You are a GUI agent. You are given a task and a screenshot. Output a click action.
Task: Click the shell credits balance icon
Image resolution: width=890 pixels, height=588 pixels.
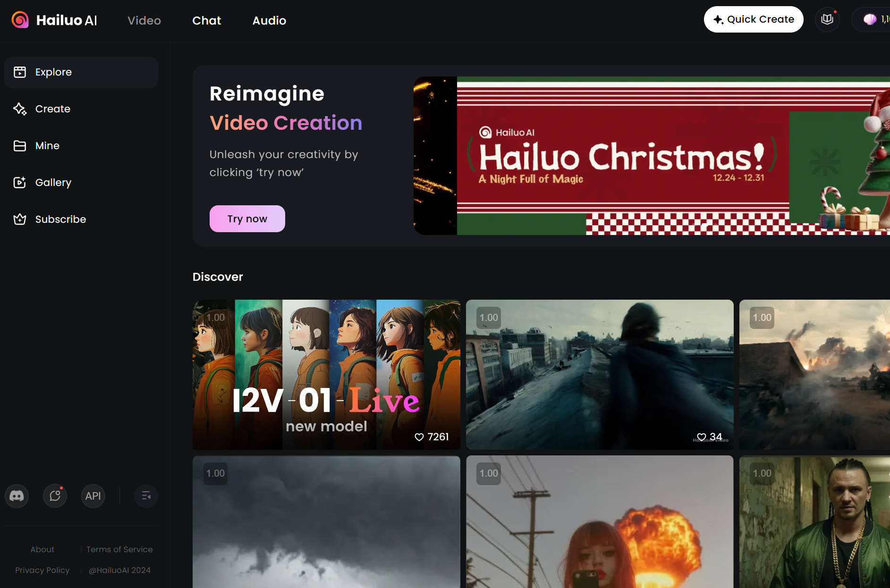point(870,19)
